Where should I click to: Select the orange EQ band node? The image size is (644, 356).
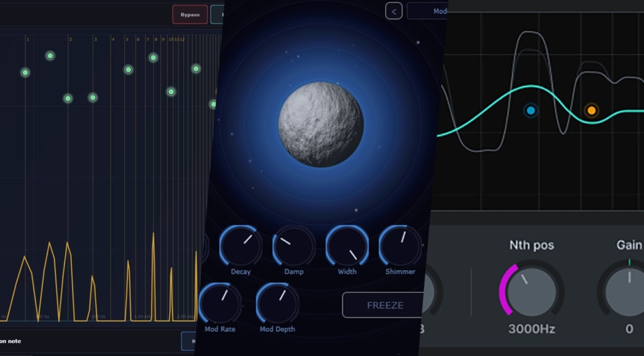[592, 110]
